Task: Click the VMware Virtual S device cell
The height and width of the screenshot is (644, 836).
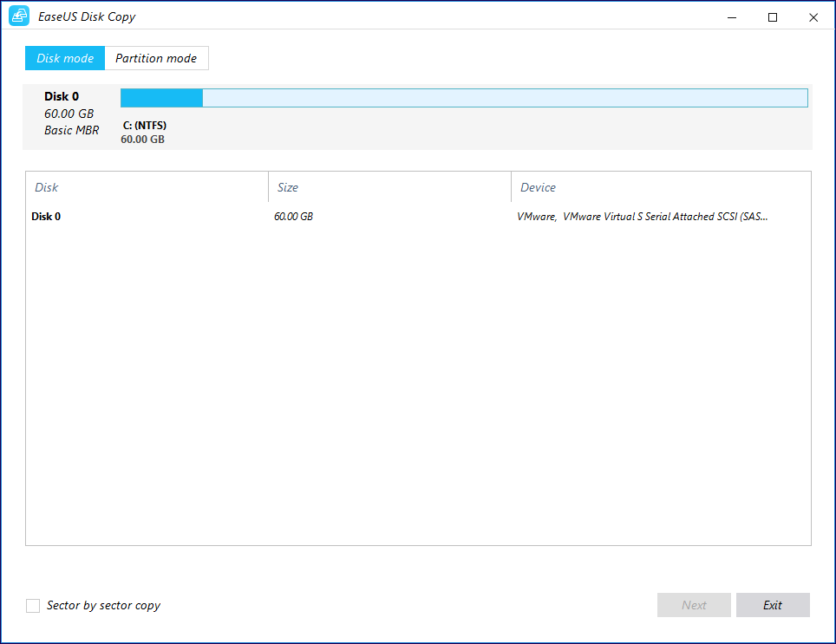Action: tap(642, 217)
